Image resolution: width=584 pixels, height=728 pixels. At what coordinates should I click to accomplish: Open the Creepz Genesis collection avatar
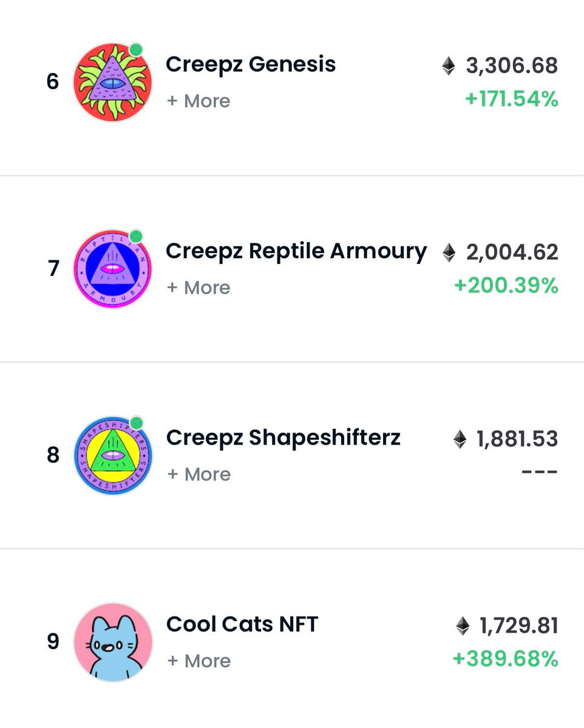click(113, 82)
